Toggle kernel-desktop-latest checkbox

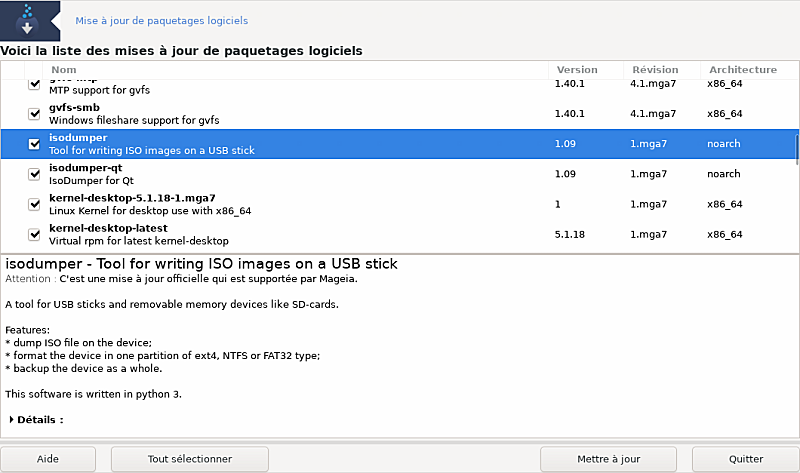[x=35, y=234]
